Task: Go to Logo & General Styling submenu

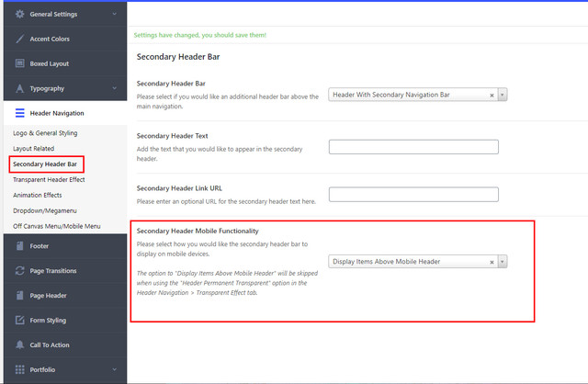Action: coord(45,133)
